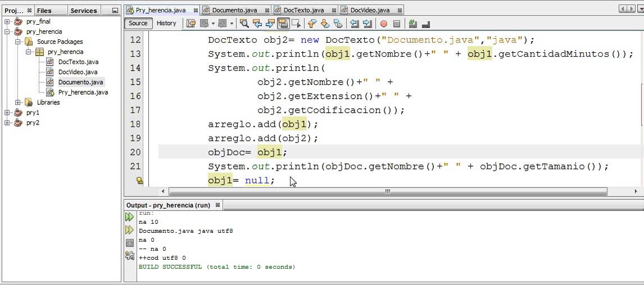The width and height of the screenshot is (644, 285).
Task: Click the Re-run with different parameters icon
Action: click(x=129, y=229)
